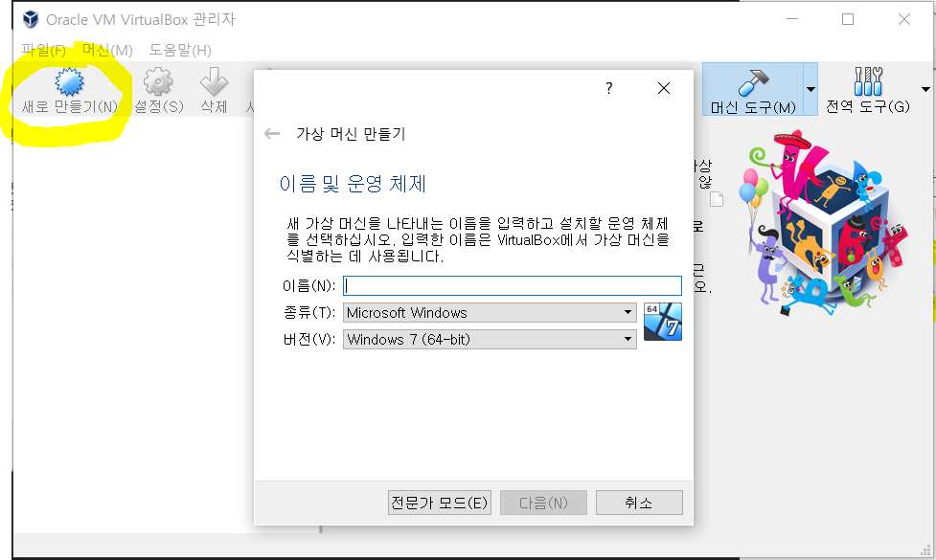
Task: Open the Help (도움말) menu
Action: [x=180, y=50]
